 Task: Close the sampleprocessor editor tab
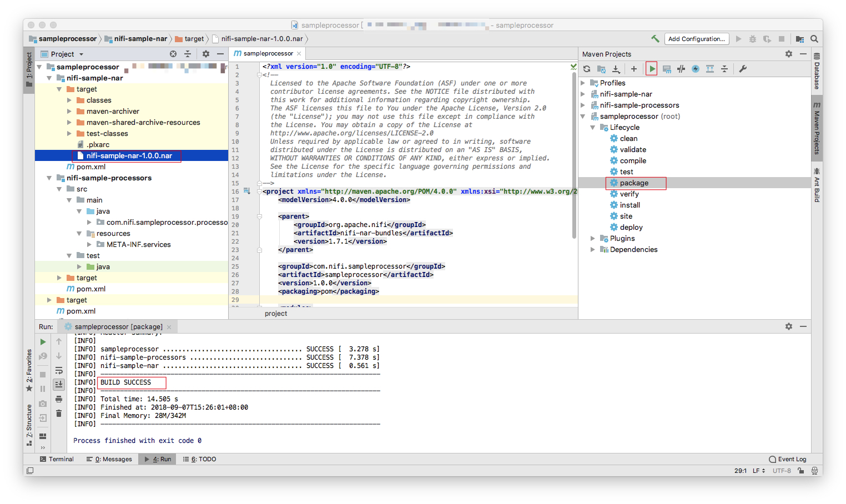[299, 53]
